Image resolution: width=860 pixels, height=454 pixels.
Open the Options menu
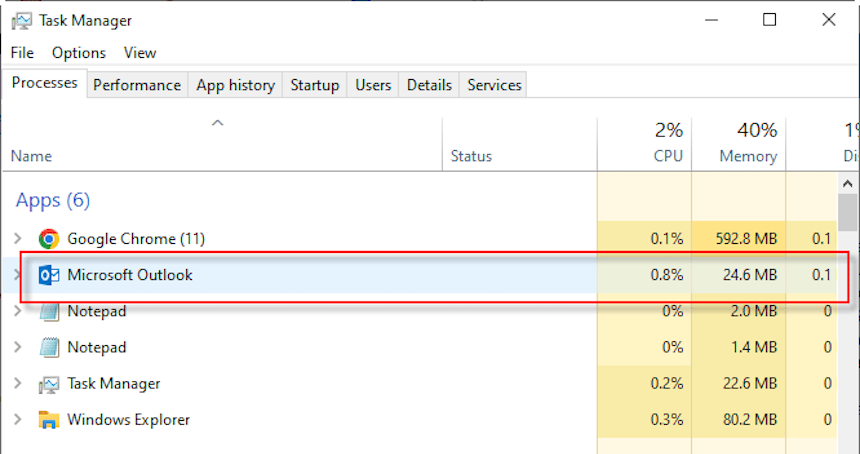(78, 53)
